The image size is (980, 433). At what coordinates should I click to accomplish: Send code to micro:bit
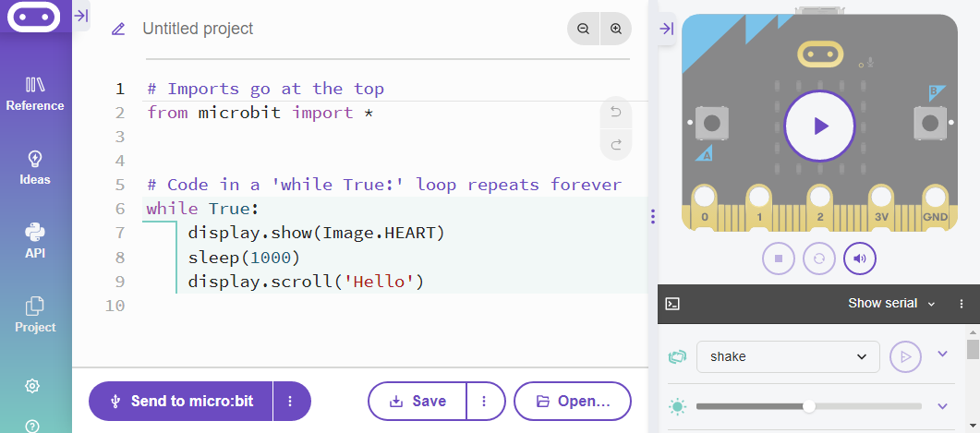pos(181,401)
